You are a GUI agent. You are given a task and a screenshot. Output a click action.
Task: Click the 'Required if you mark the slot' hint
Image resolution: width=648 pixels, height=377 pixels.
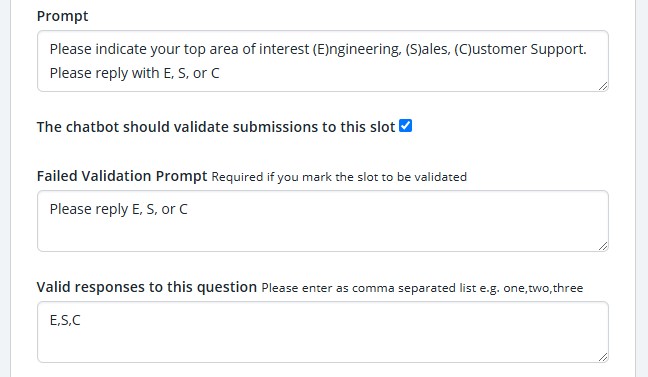point(339,177)
